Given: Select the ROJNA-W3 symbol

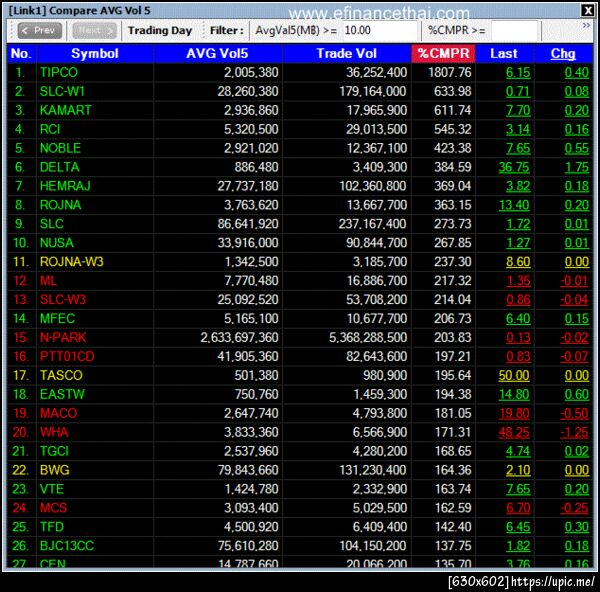Looking at the screenshot, I should coord(72,262).
